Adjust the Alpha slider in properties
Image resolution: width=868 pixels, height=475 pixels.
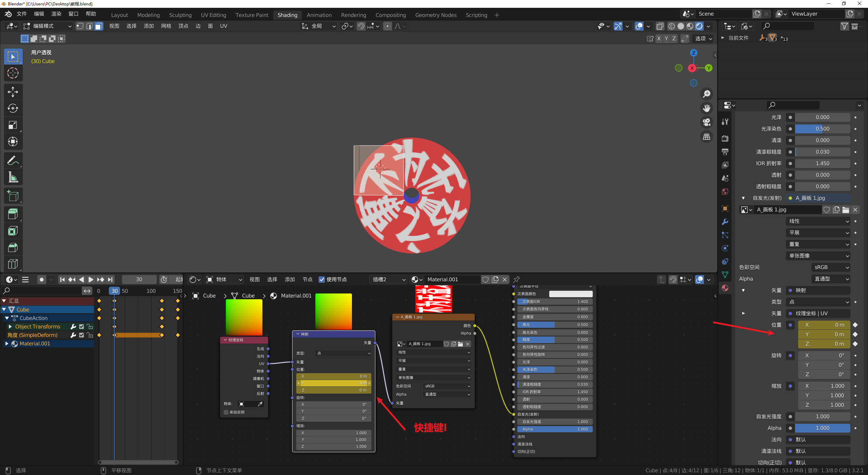pyautogui.click(x=822, y=428)
